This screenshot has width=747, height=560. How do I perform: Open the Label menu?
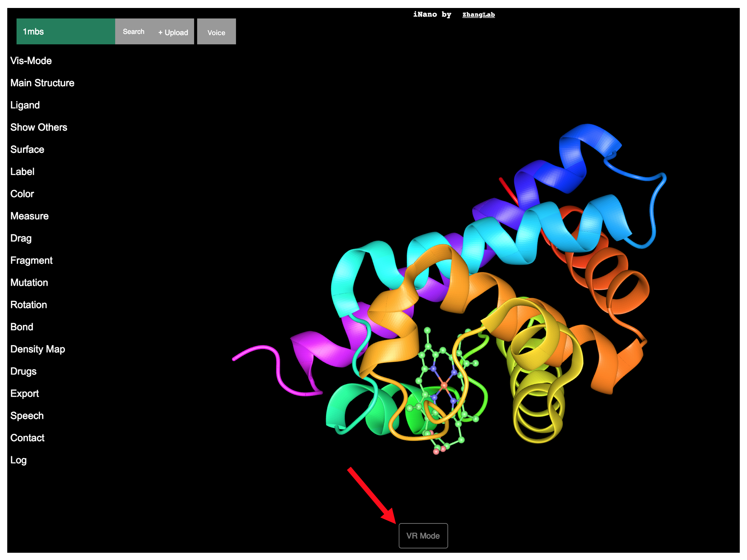22,171
